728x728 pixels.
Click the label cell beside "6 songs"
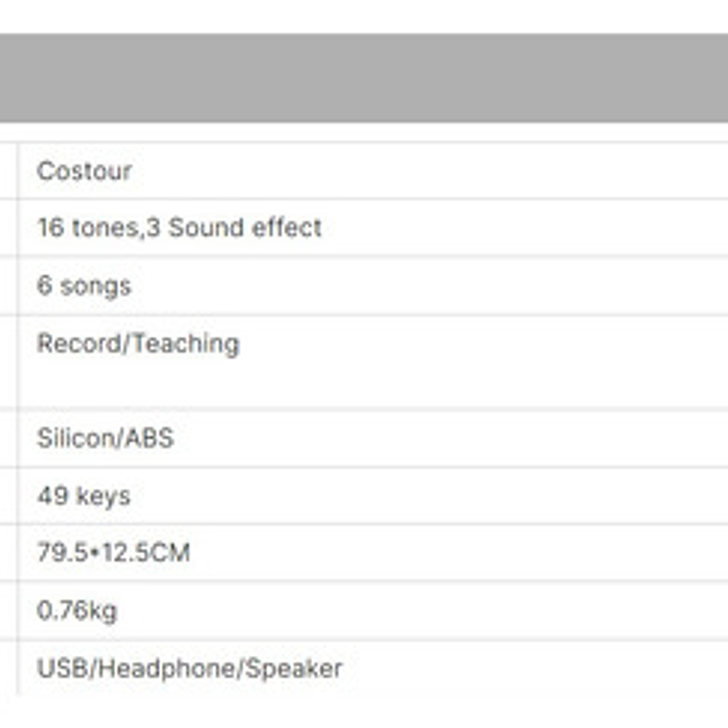[x=8, y=285]
